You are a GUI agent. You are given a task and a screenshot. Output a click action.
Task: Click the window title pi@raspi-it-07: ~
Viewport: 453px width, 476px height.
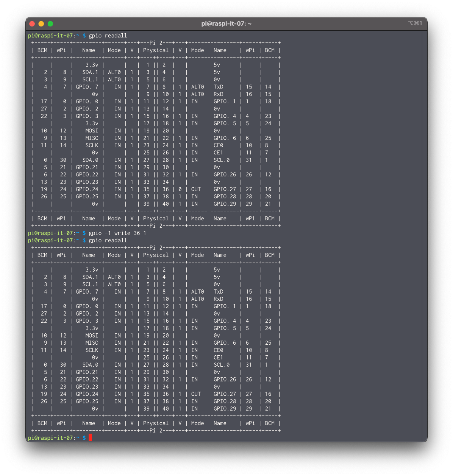tap(226, 24)
